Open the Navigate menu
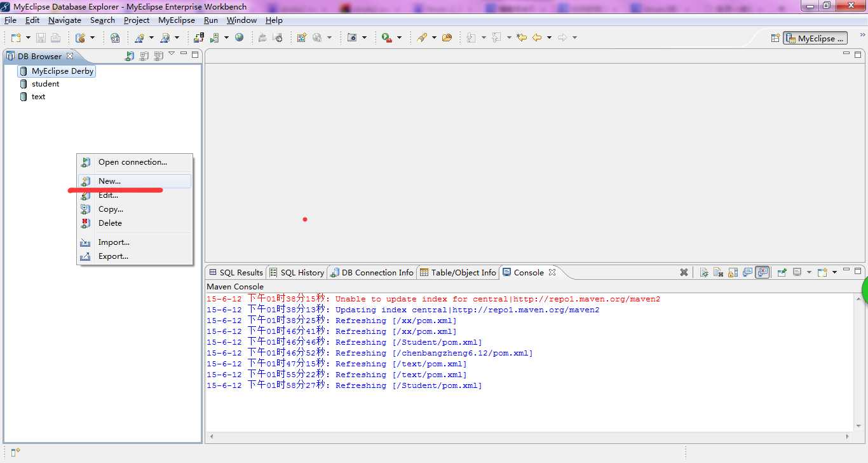 pyautogui.click(x=65, y=20)
